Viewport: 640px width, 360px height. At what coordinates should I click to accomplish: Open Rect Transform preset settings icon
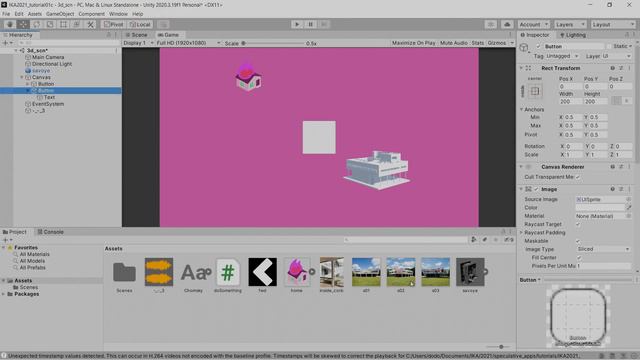click(621, 68)
